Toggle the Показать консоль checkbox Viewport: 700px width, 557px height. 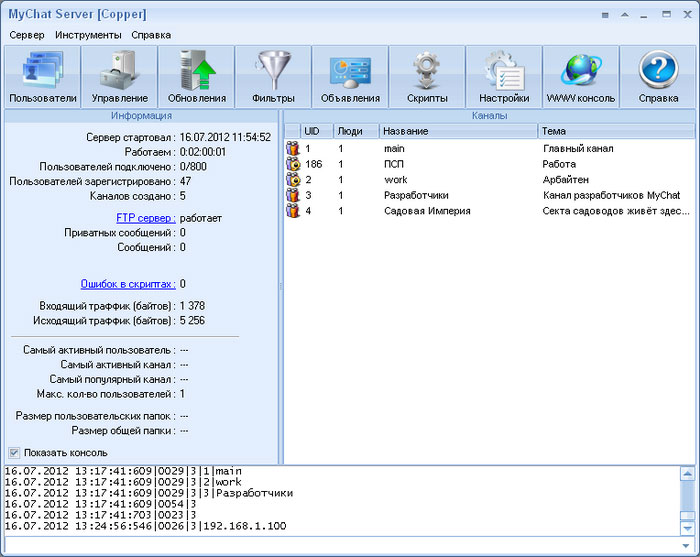14,453
